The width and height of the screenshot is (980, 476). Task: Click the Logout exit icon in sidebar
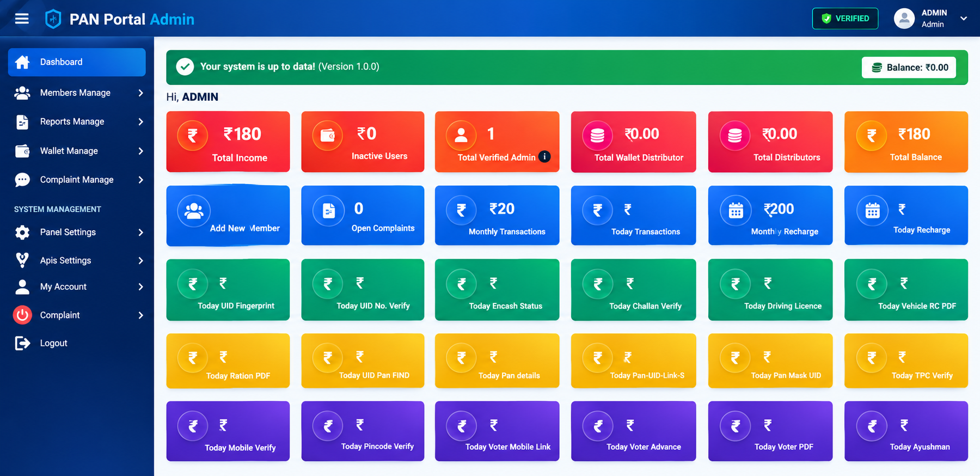[22, 343]
